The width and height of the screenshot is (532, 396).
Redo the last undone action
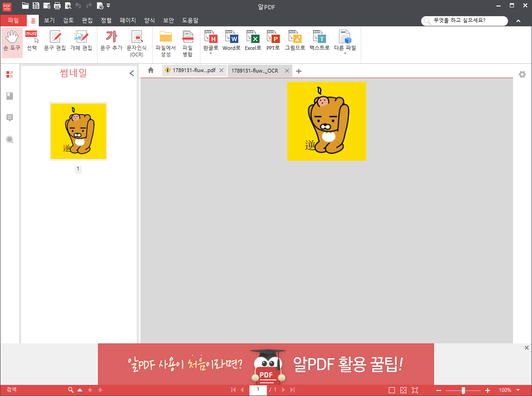tap(89, 6)
